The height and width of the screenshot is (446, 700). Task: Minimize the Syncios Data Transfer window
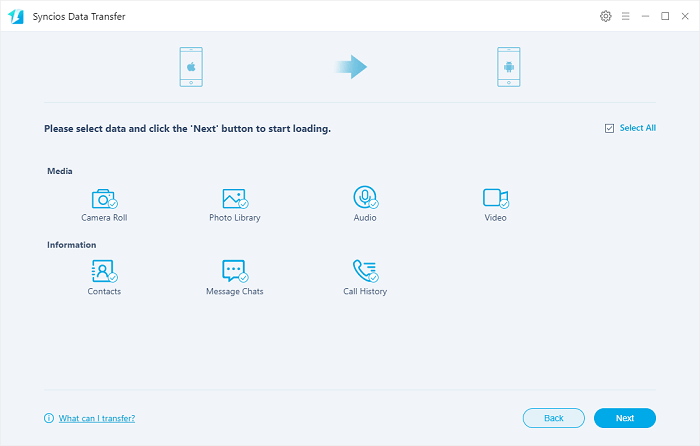click(645, 16)
